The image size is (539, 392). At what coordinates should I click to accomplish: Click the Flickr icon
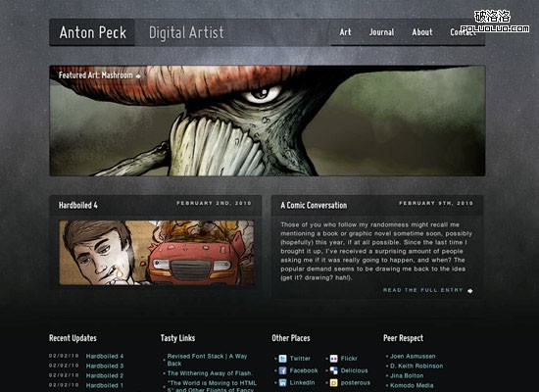(x=333, y=359)
